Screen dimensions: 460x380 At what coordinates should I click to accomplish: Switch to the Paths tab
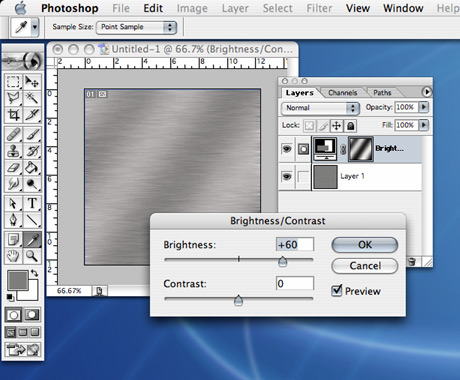click(382, 93)
